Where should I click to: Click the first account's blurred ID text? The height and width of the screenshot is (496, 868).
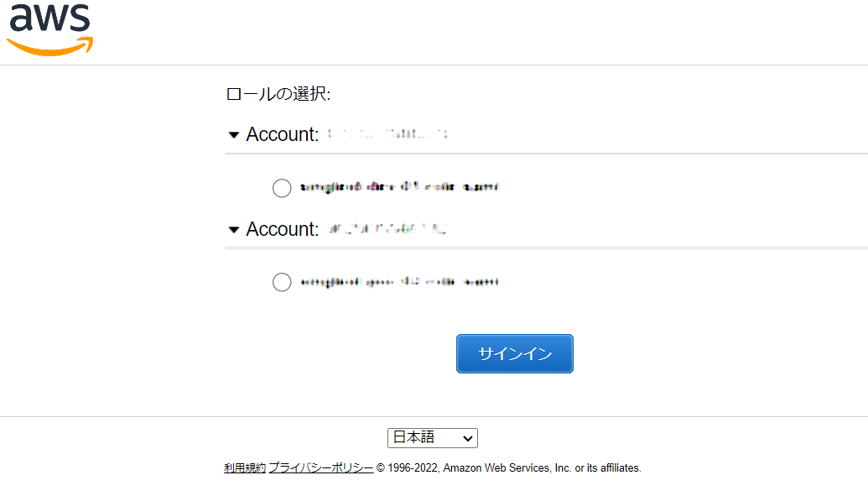pos(387,134)
